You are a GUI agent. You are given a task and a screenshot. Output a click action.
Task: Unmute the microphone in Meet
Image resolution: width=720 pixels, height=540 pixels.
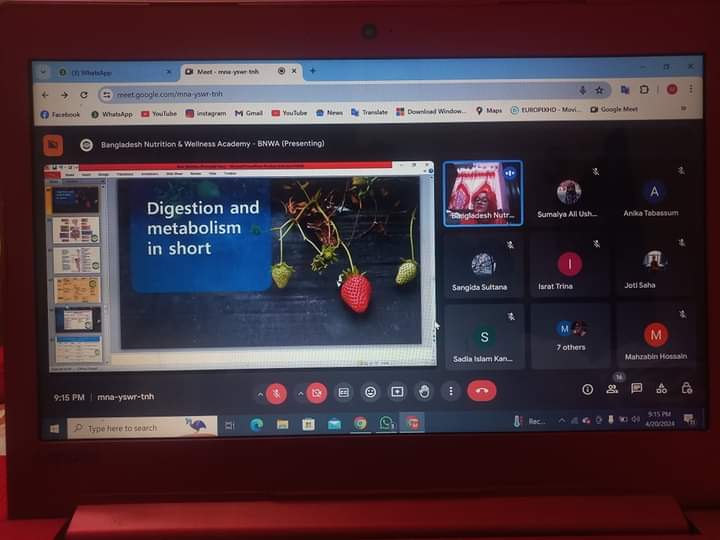277,393
